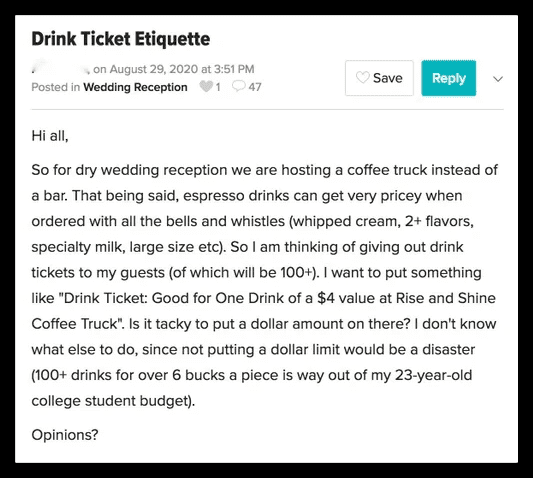Click the 'Posted in' label
Screen dimensions: 533x478
click(x=55, y=87)
